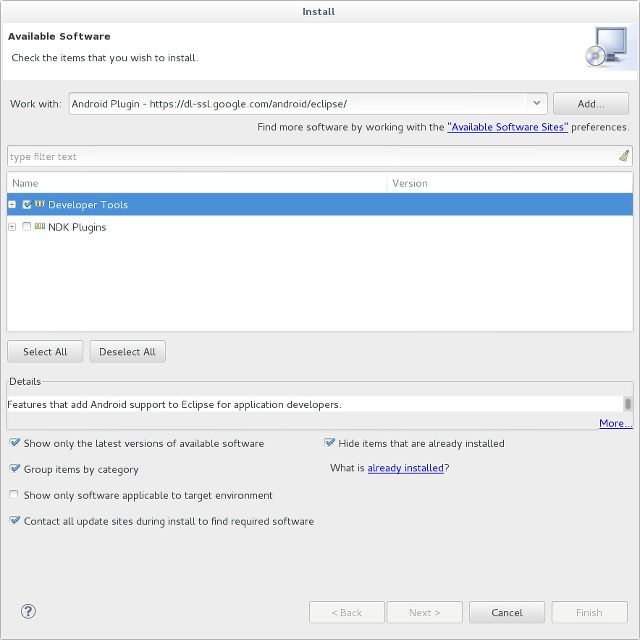Click the Name column header

[x=196, y=183]
